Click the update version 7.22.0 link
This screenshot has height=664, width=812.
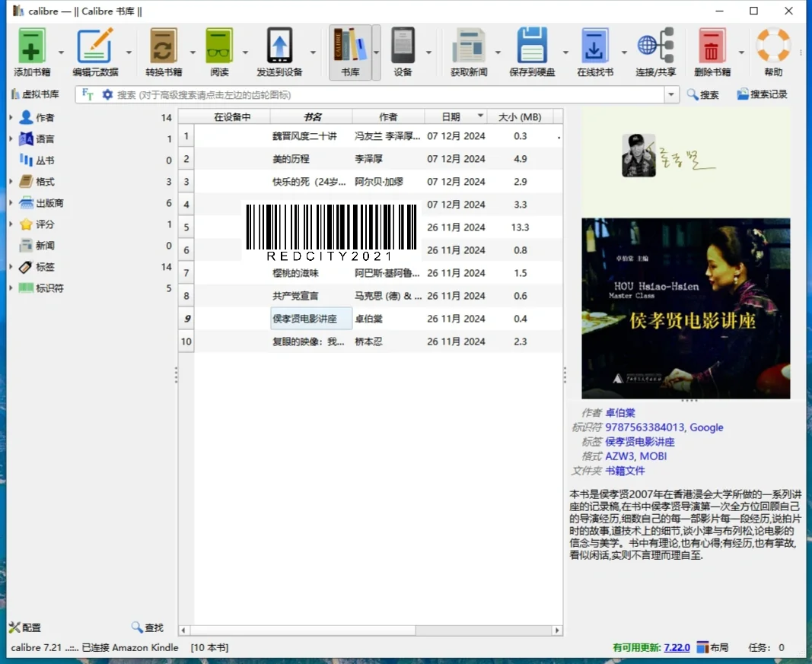click(x=677, y=647)
